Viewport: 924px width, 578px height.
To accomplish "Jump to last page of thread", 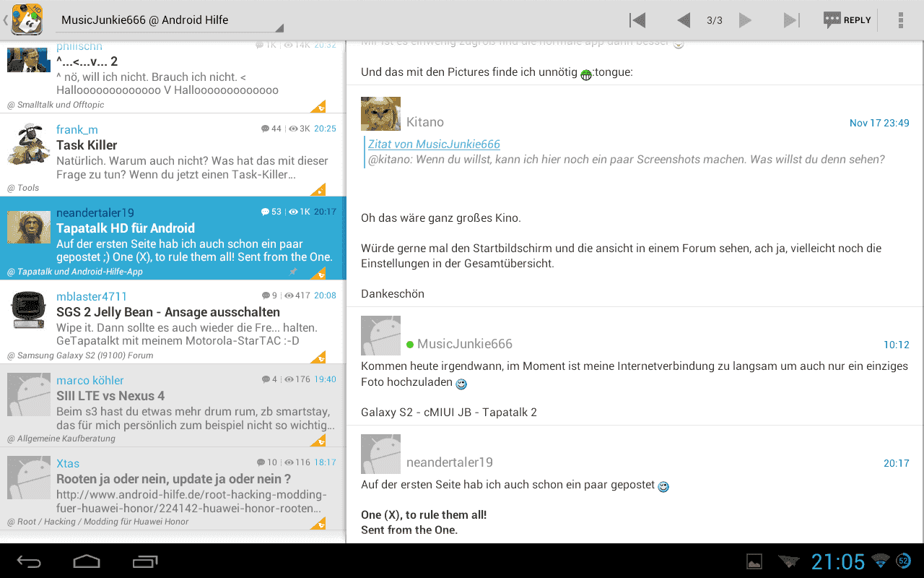I will coord(792,20).
